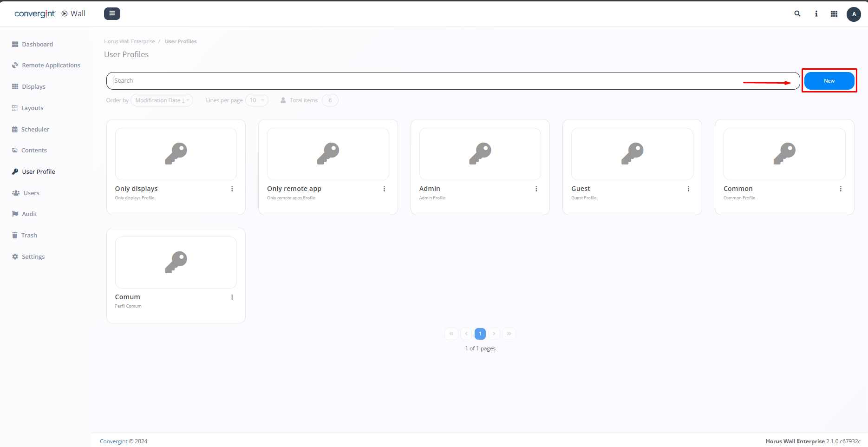868x447 pixels.
Task: Go to Contents via sidebar icon
Action: click(15, 150)
